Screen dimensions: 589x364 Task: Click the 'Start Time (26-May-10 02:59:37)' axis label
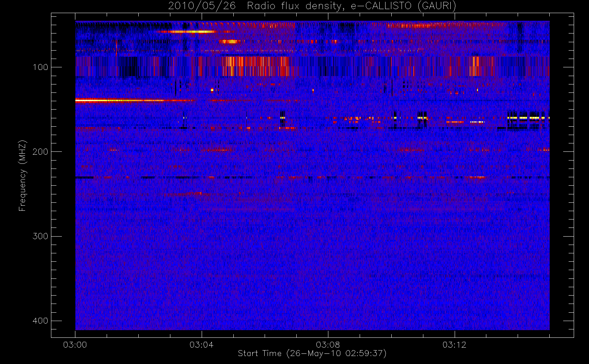(x=312, y=353)
